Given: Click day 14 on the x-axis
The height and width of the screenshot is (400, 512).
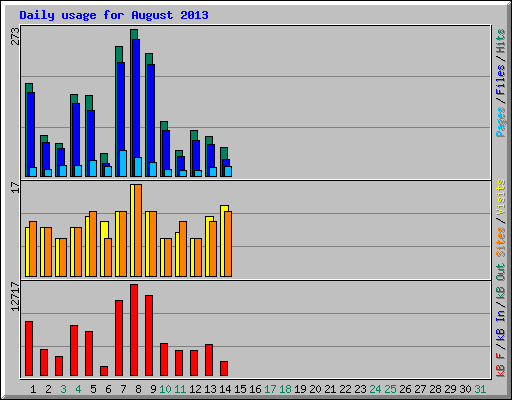Looking at the screenshot, I should [225, 389].
